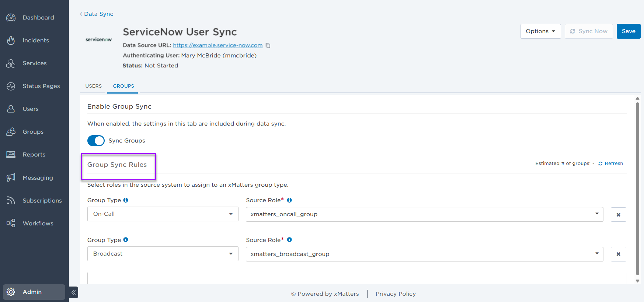The height and width of the screenshot is (302, 644).
Task: Collapse the sidebar with double-chevron icon
Action: click(x=74, y=292)
